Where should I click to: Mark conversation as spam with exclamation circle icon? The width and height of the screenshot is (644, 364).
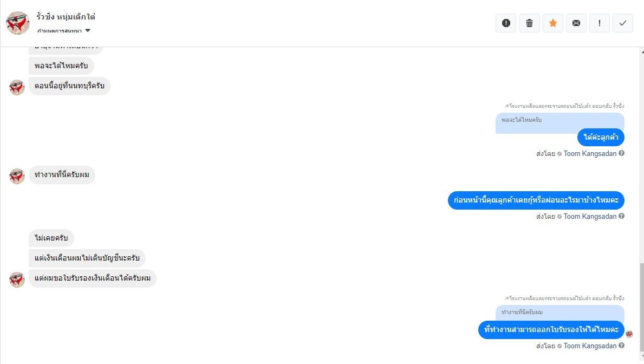tap(505, 23)
